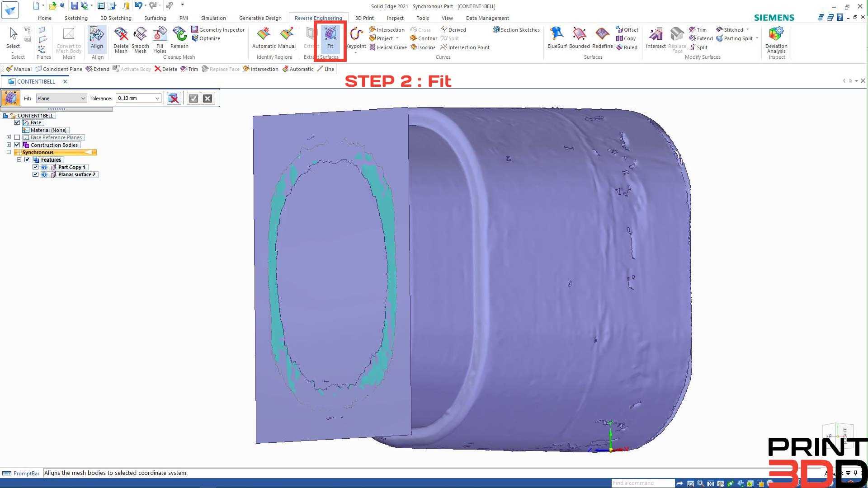Select the Fill Holes tool
The height and width of the screenshot is (488, 868).
pyautogui.click(x=160, y=38)
